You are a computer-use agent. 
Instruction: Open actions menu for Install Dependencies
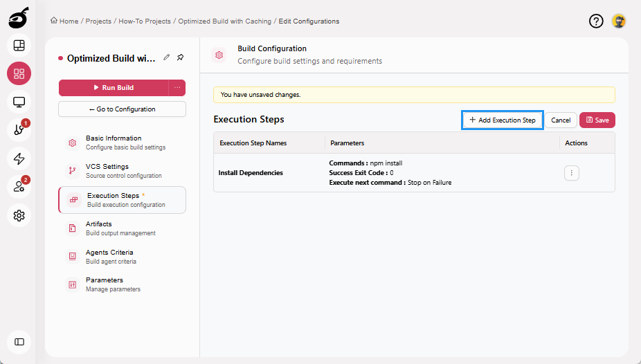pyautogui.click(x=572, y=173)
